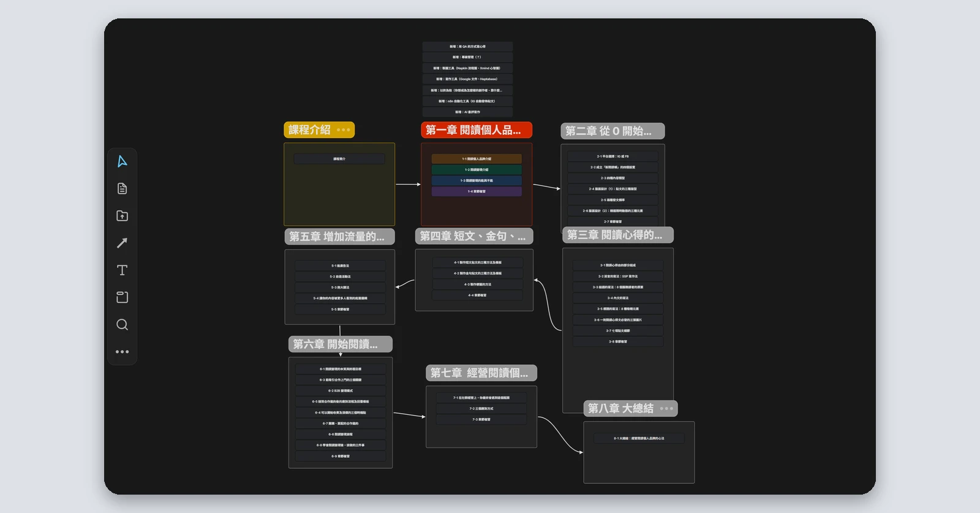The image size is (980, 513).
Task: Open the 8-1 大總結 card in chapter eight
Action: point(639,438)
